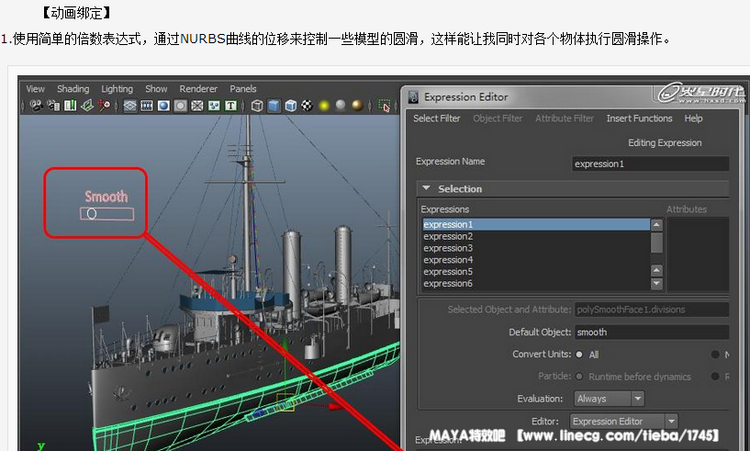Open the Evaluation dropdown set to Always
Viewport: 750px width, 451px height.
pos(609,398)
